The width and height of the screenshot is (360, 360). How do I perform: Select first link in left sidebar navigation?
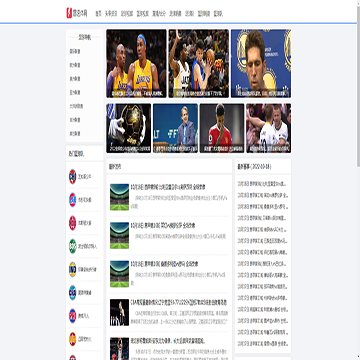click(75, 51)
